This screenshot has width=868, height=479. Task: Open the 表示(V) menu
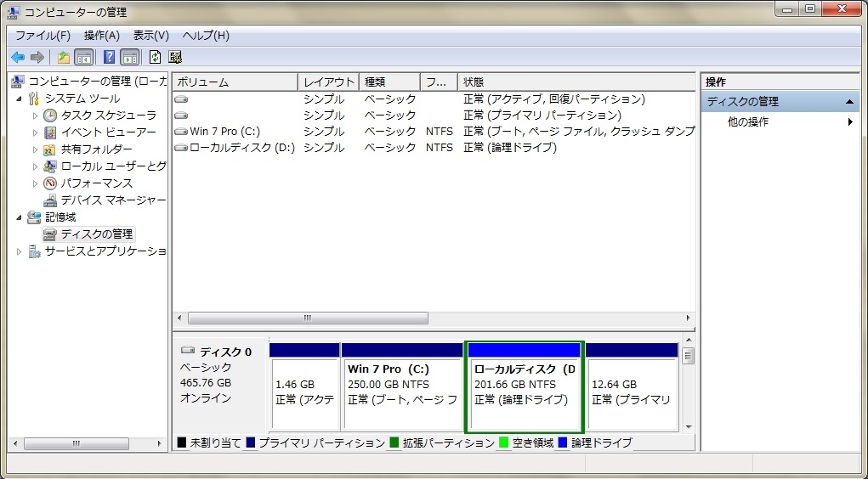[150, 36]
